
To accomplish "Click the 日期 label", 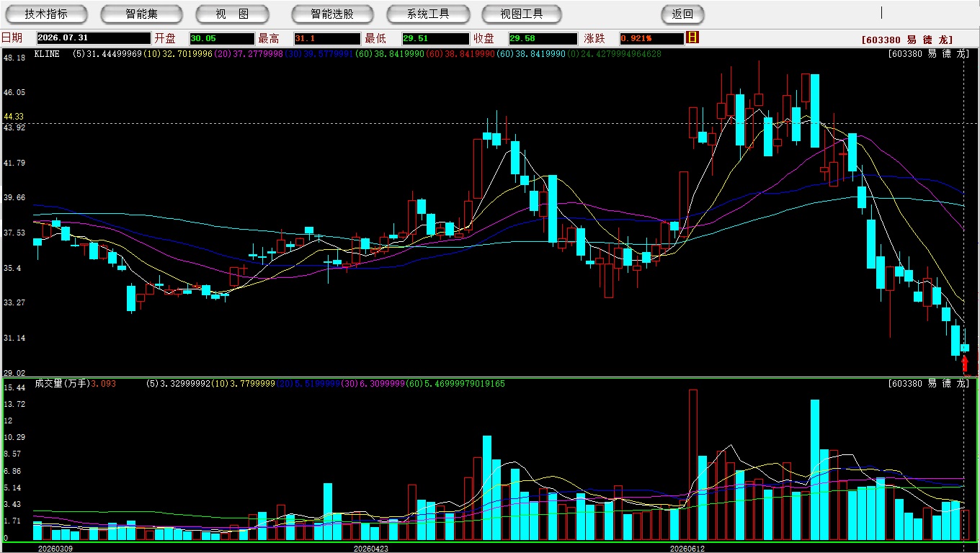I will click(12, 38).
